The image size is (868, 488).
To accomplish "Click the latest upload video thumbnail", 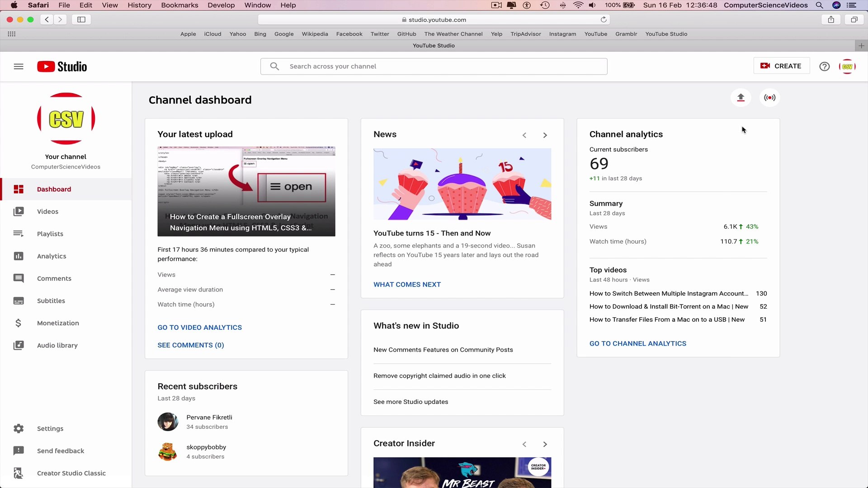I will [246, 191].
